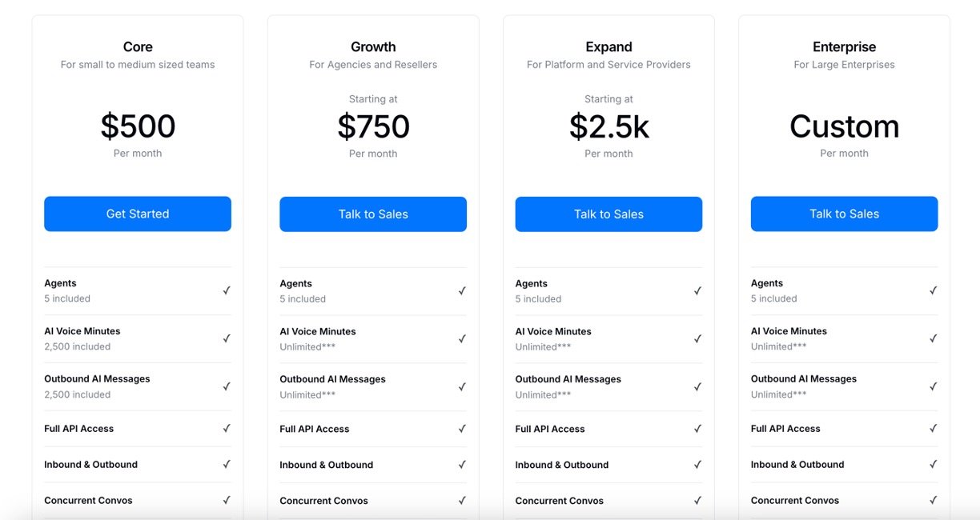Click Full API Access label in Core plan
The width and height of the screenshot is (980, 520).
pos(79,429)
